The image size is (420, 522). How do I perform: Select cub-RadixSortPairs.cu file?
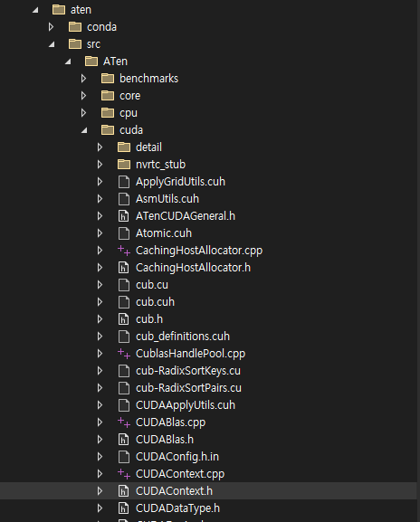click(188, 388)
